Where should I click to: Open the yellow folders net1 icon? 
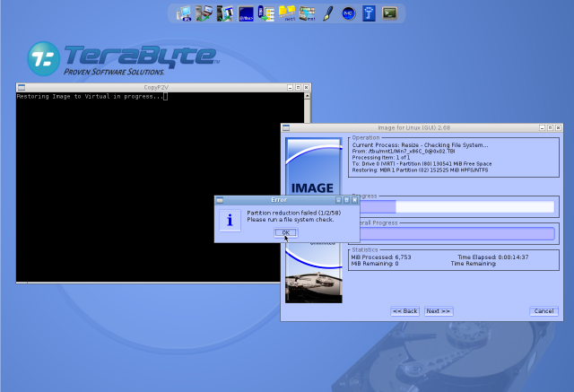(287, 13)
